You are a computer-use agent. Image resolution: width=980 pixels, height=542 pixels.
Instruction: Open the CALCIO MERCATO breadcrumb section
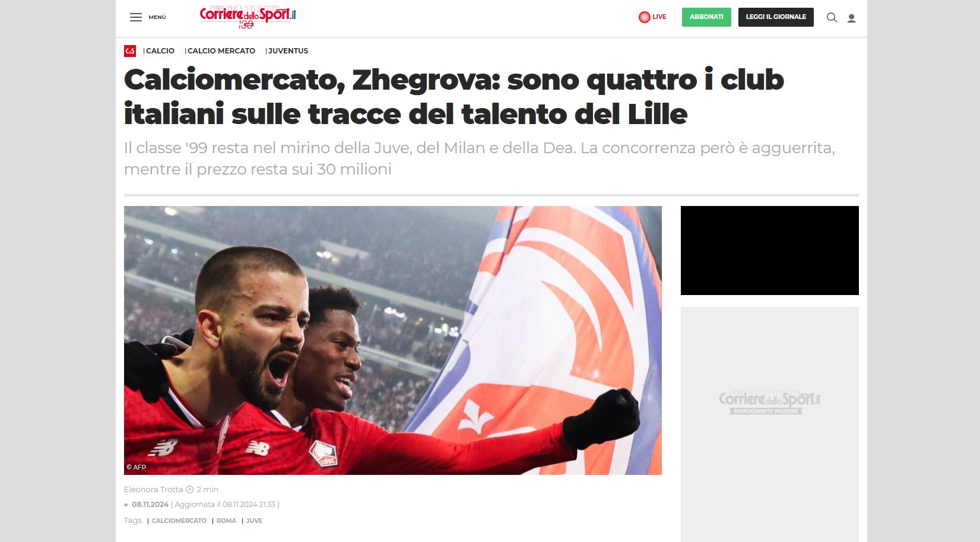click(x=221, y=51)
